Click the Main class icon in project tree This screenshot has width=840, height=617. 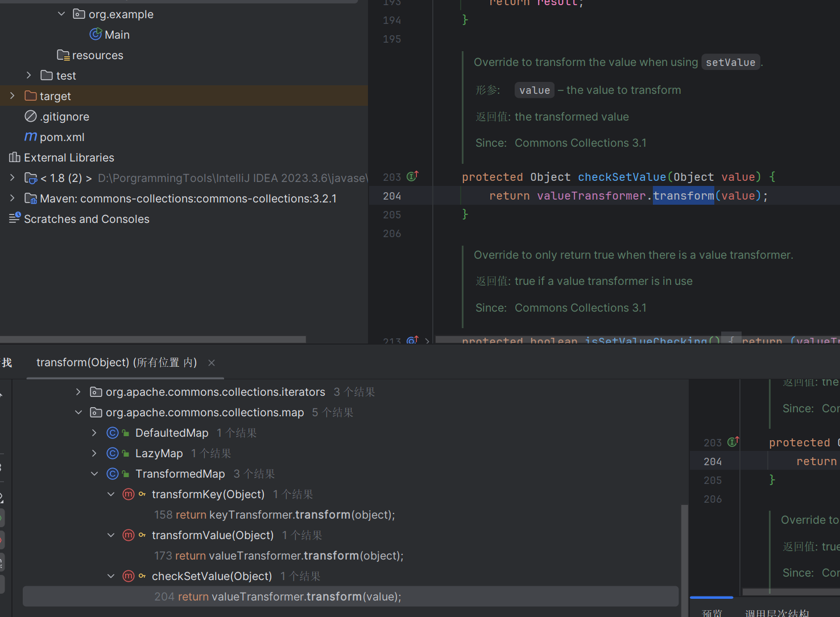tap(96, 35)
